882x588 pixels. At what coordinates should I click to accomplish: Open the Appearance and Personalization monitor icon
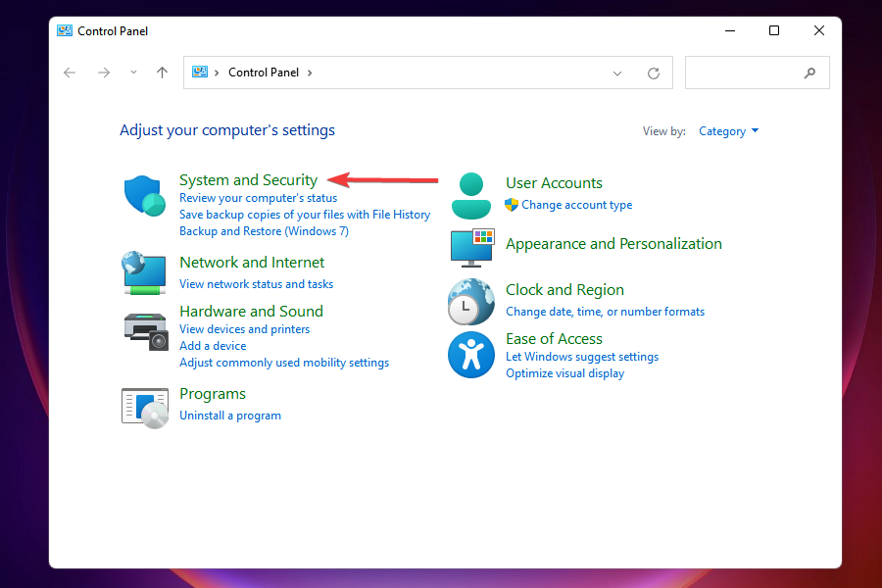coord(472,248)
